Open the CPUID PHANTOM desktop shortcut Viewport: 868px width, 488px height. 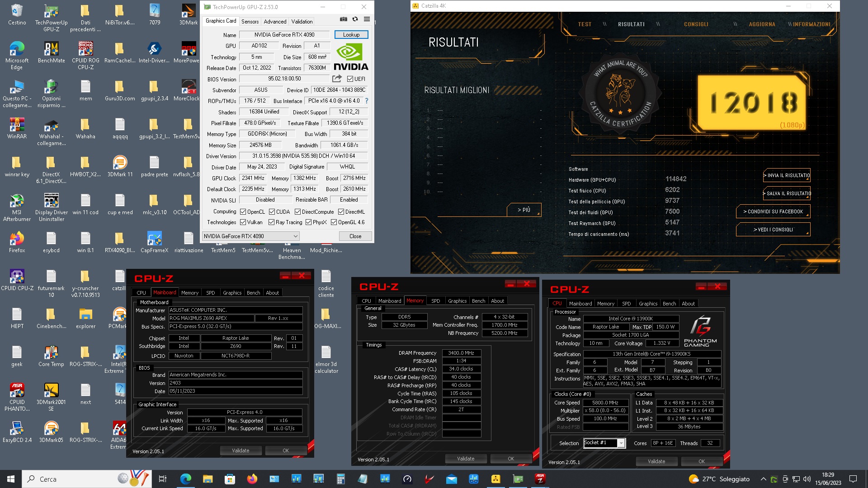click(x=17, y=398)
